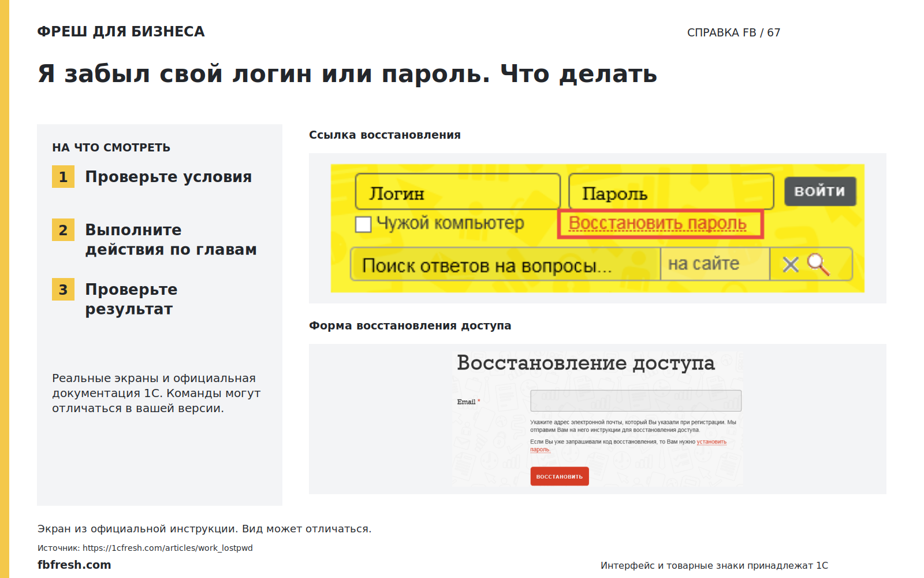This screenshot has width=924, height=578.
Task: Focus the 'Логин' input field
Action: (x=458, y=191)
